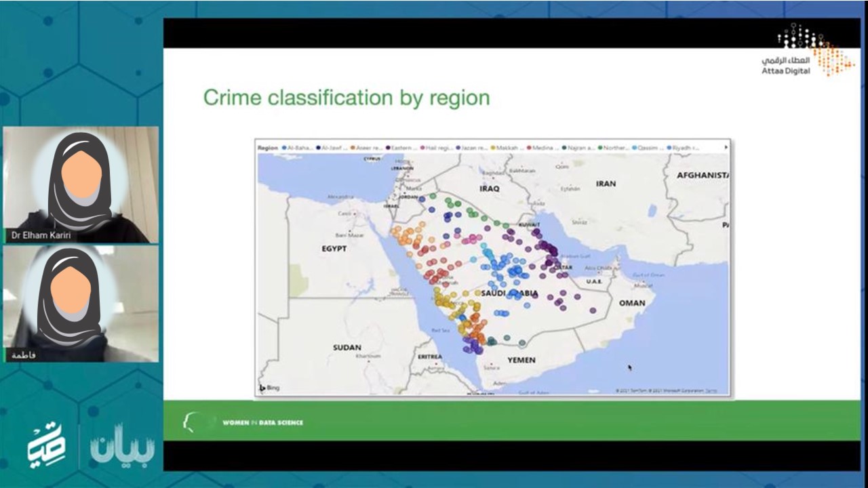Click the calligraphic logo left of Bayan
The image size is (868, 488).
point(46,445)
